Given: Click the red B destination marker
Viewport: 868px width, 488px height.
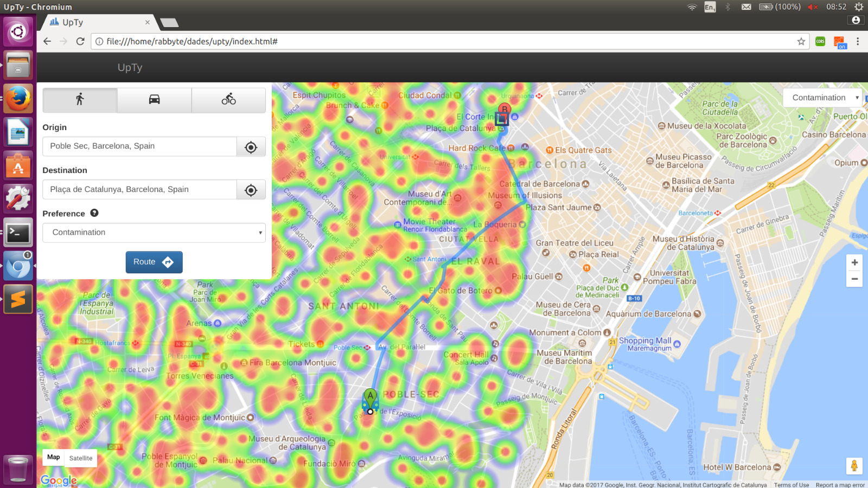Looking at the screenshot, I should tap(505, 109).
